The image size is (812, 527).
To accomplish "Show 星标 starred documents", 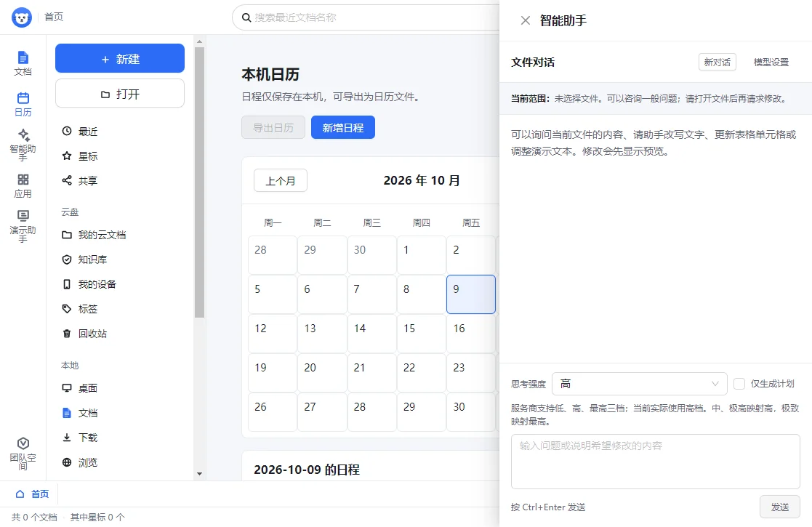I will 120,156.
